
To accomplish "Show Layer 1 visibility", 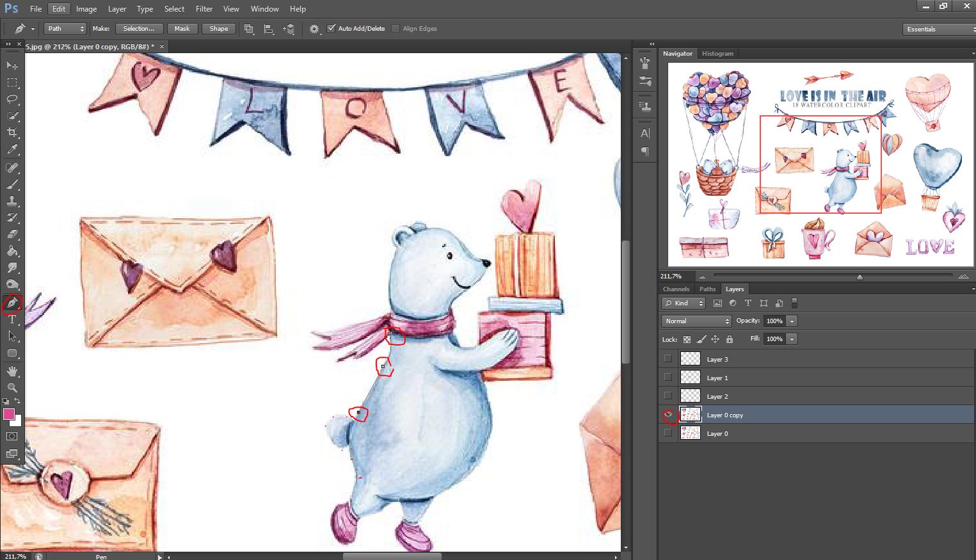I will 668,378.
